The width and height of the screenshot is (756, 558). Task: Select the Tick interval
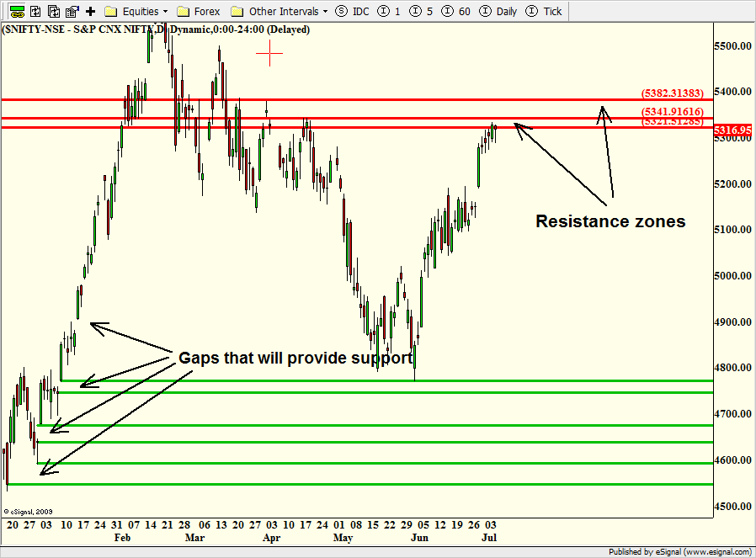[544, 12]
